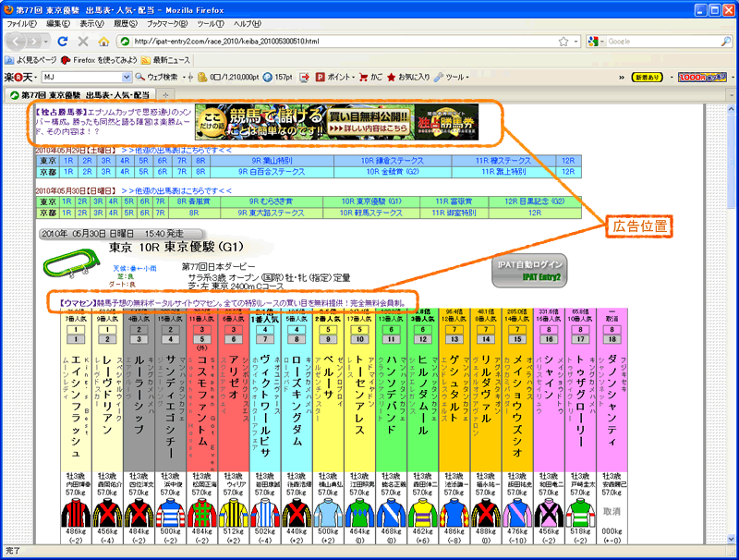Reload the page with the refresh icon
The width and height of the screenshot is (739, 560).
(x=63, y=42)
